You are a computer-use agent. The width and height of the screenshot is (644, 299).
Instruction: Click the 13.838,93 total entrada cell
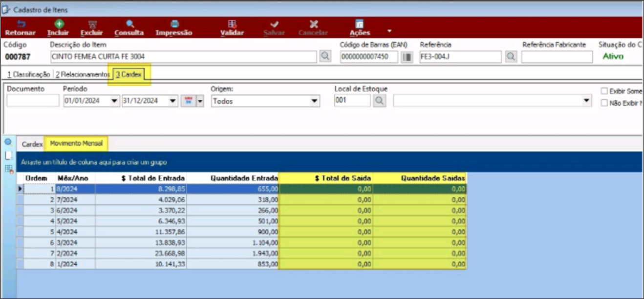(141, 242)
